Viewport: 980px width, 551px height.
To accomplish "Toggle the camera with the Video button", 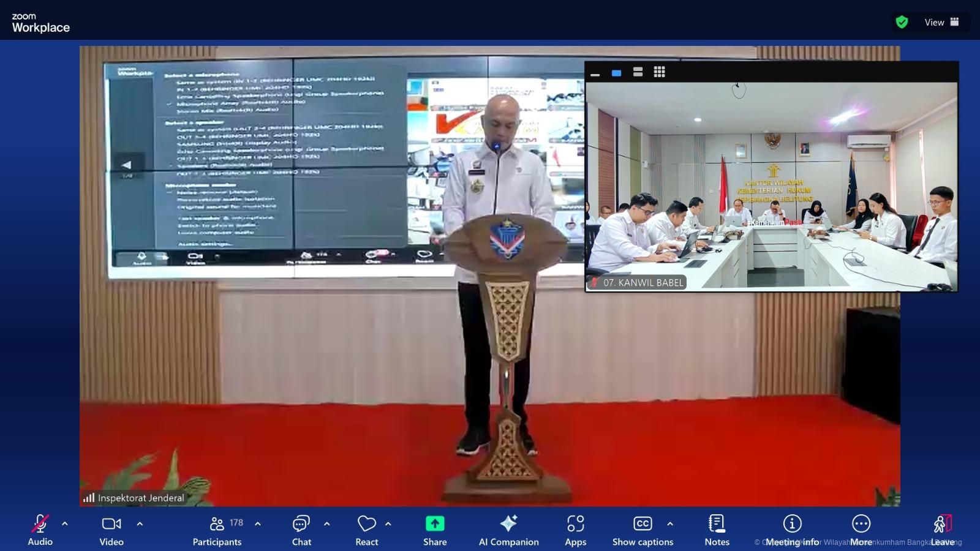I will [x=111, y=530].
